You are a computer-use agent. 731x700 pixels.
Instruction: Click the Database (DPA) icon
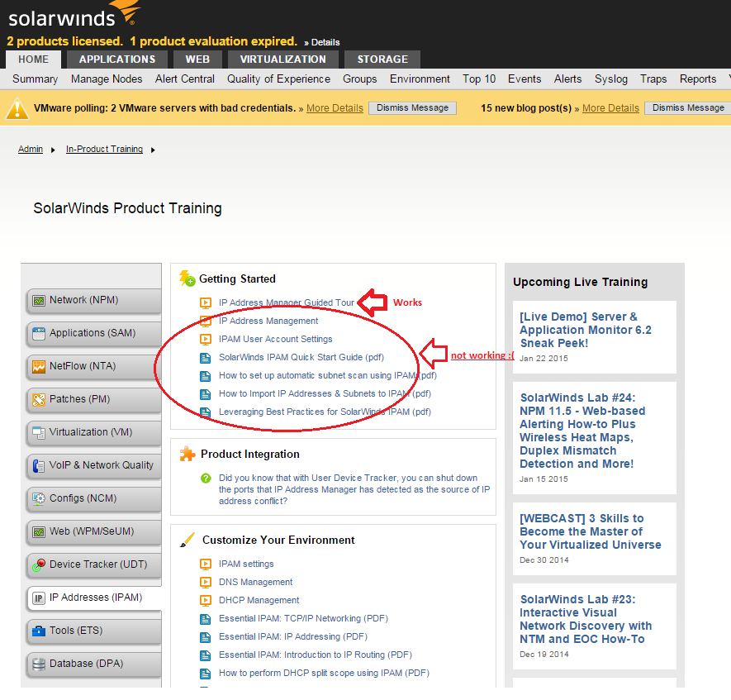[39, 664]
